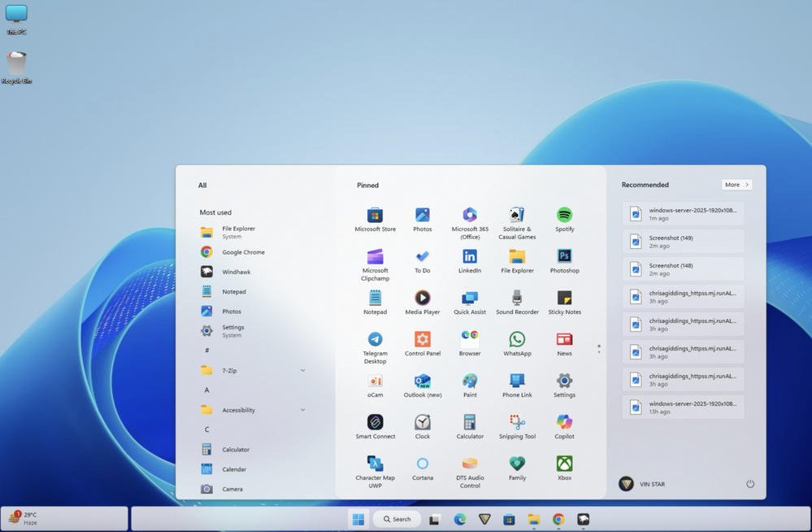Launch Quick Assist
The height and width of the screenshot is (532, 812).
(470, 303)
